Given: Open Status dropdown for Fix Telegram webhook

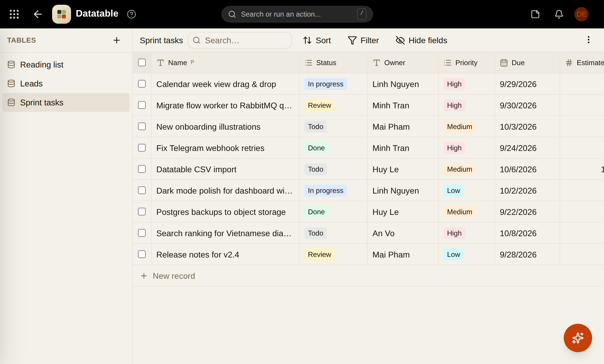Looking at the screenshot, I should click(316, 148).
